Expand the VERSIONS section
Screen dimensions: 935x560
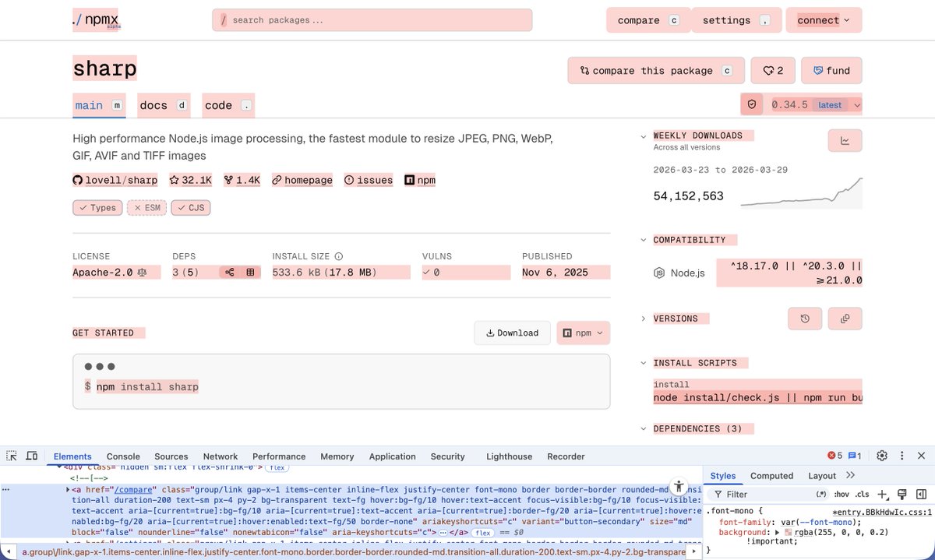(643, 319)
